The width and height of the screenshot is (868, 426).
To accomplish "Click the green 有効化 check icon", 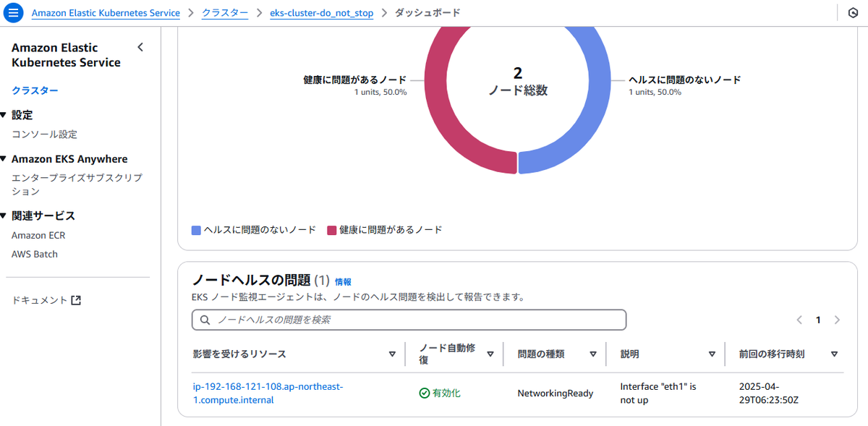I will (x=425, y=393).
